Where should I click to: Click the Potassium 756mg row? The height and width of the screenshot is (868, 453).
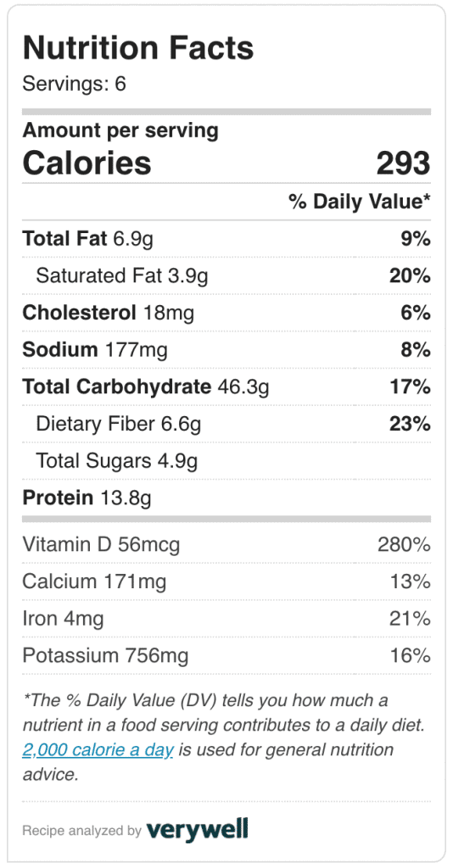click(226, 656)
